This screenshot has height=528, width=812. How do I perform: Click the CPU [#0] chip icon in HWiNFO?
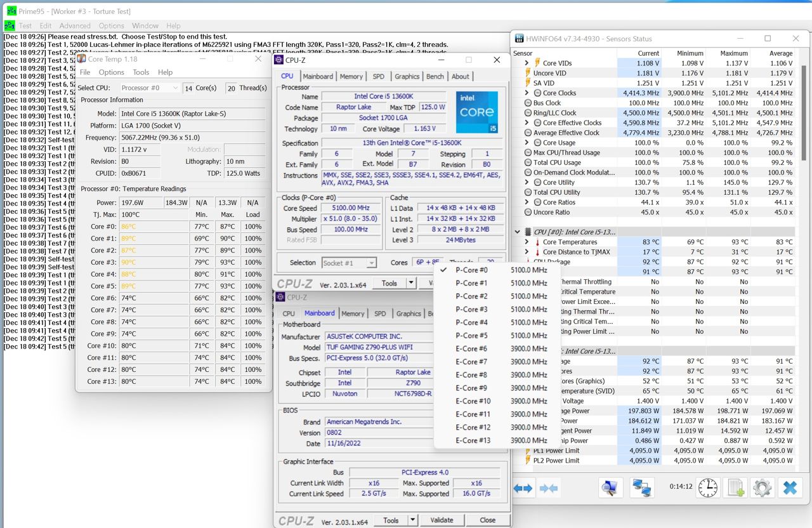tap(527, 232)
